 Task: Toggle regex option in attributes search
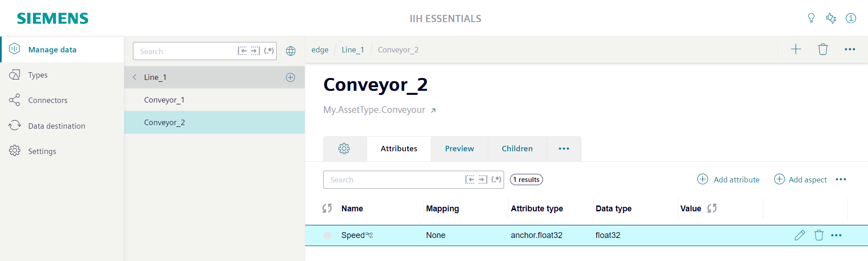coord(496,180)
